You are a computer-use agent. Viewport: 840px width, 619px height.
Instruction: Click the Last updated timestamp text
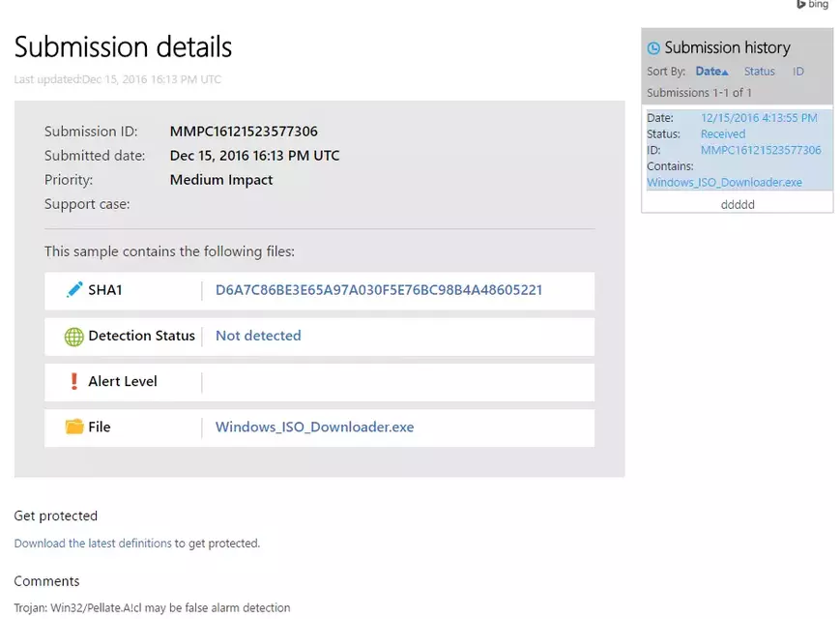point(117,79)
